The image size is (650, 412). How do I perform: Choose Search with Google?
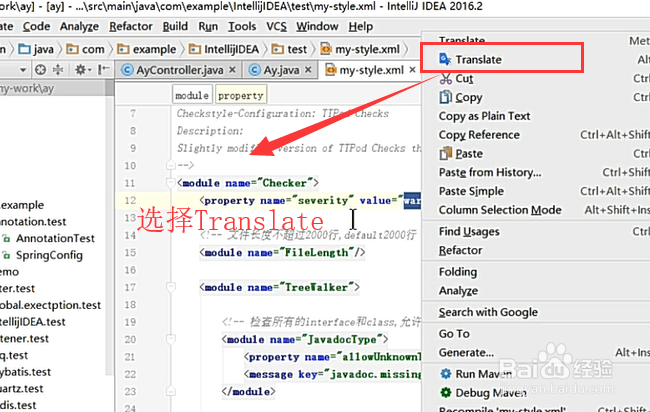488,313
